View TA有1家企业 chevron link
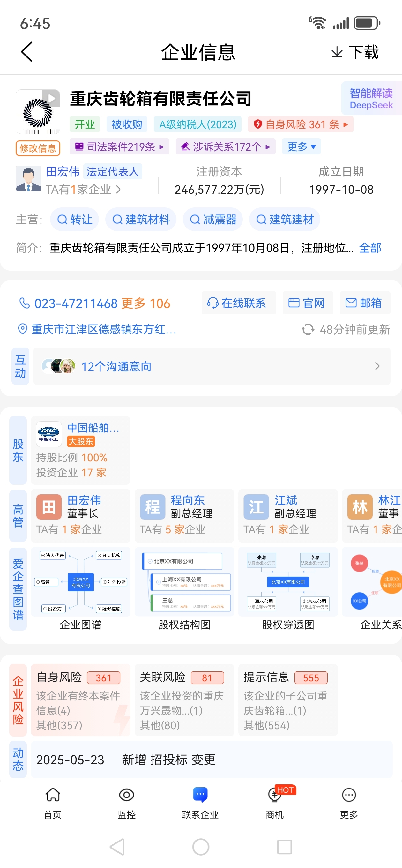This screenshot has height=868, width=402. 83,190
